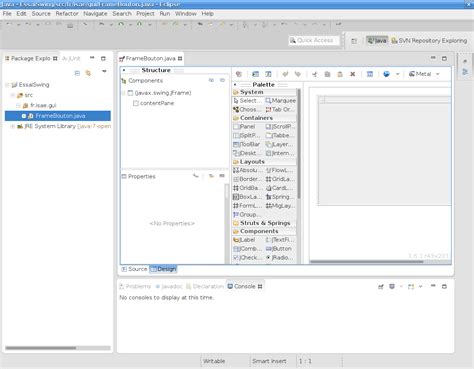Pick the JScrollPane palette item

tap(280, 127)
